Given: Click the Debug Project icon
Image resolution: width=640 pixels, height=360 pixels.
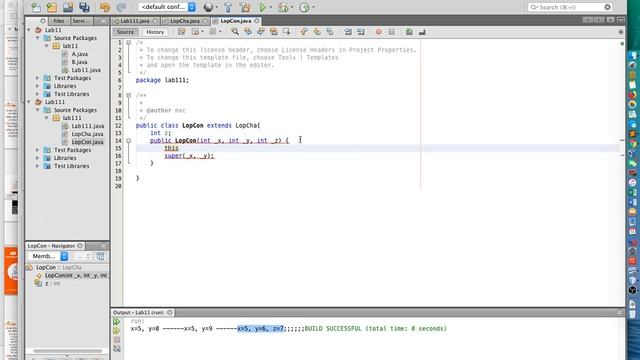Looking at the screenshot, I should coord(282,7).
